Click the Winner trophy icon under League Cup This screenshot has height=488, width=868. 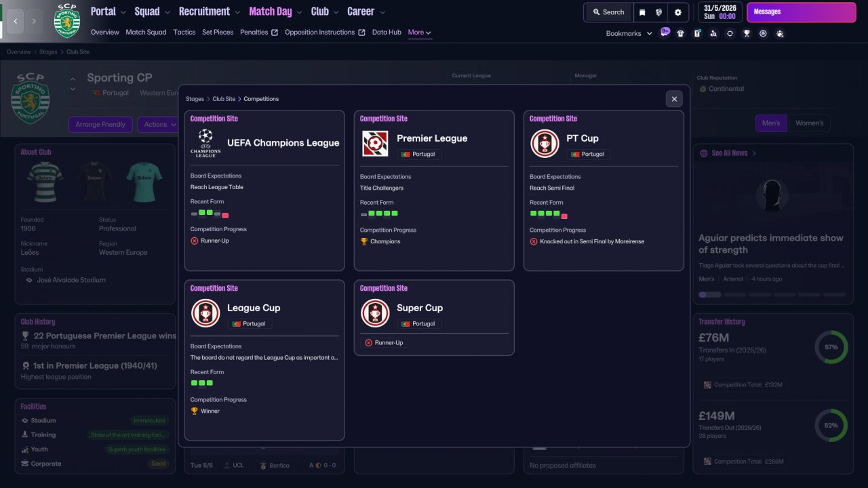pos(194,411)
